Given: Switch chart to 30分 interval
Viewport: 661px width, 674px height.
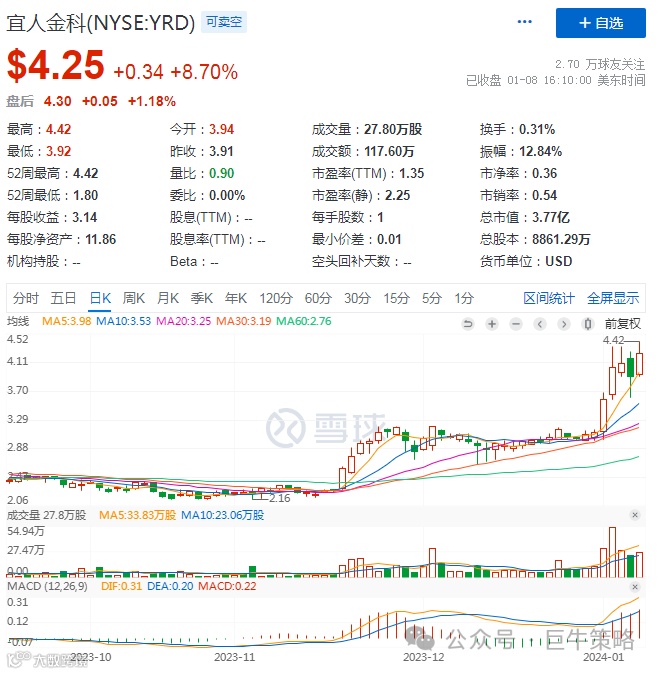Looking at the screenshot, I should coord(357,298).
